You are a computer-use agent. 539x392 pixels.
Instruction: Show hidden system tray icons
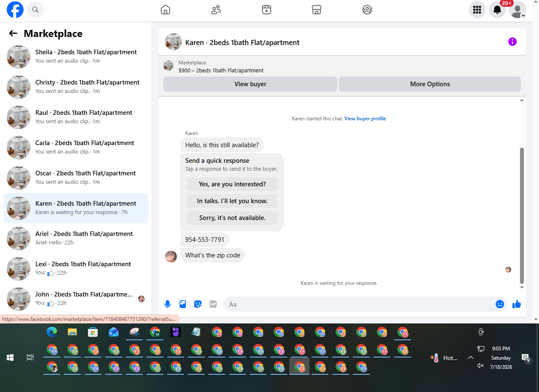coord(470,358)
